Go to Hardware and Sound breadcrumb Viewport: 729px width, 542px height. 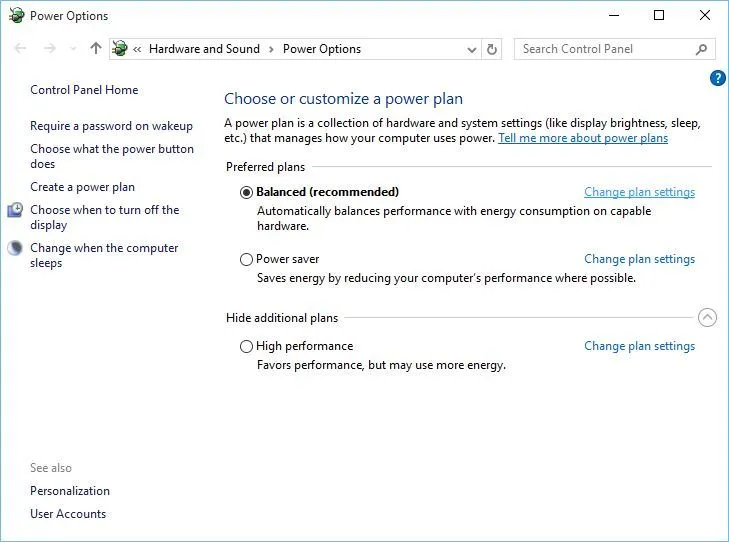click(204, 49)
